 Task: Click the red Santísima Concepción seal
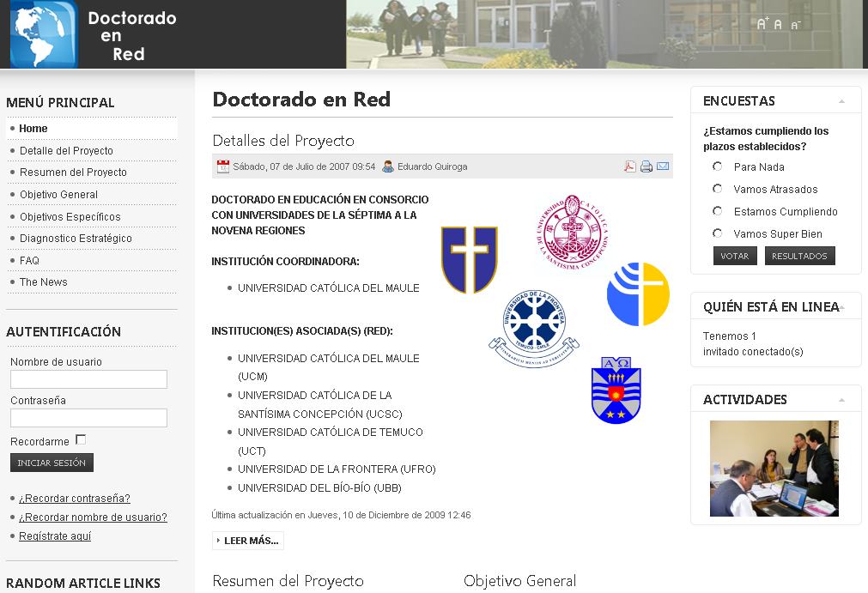click(573, 233)
